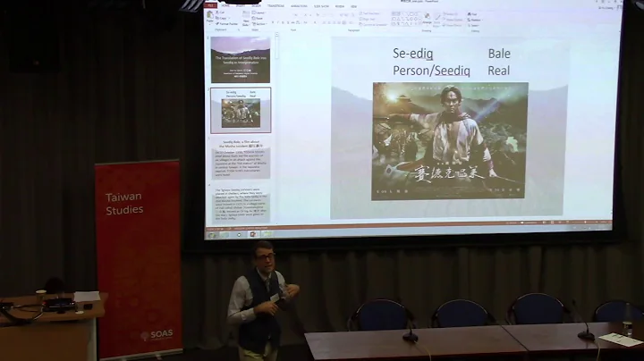Toggle the Comments pane in status bar

click(529, 222)
